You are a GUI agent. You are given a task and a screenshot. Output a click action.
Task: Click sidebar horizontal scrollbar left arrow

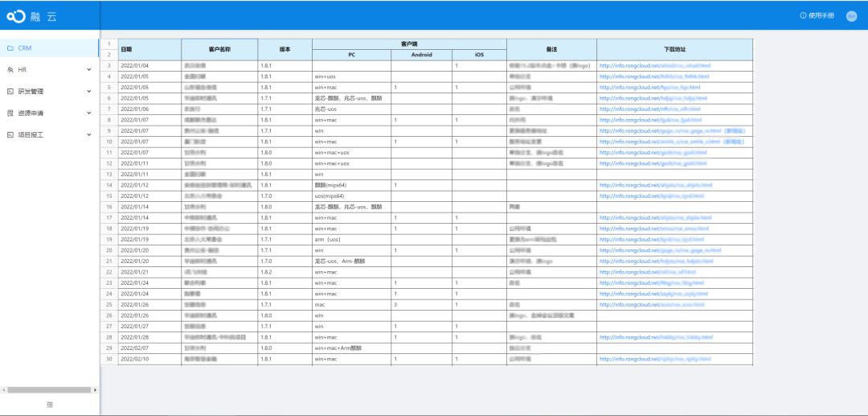pyautogui.click(x=3, y=389)
